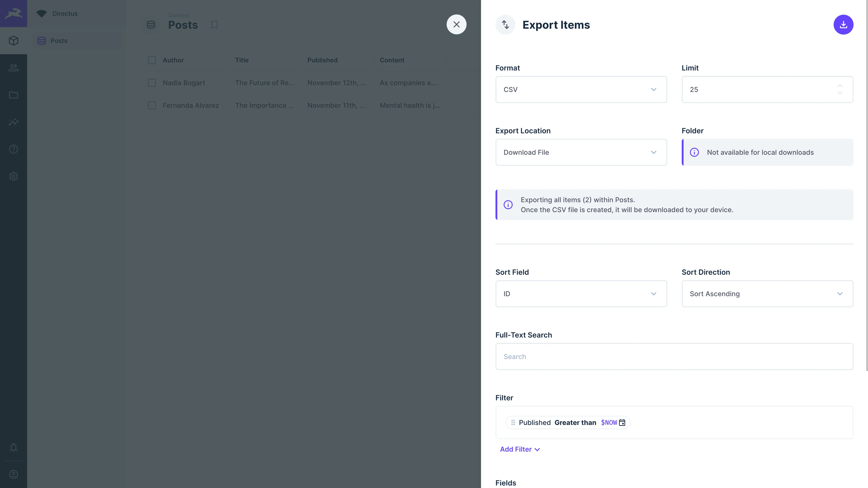Open the Help documentation icon
Viewport: 868px width, 488px height.
pos(14,149)
